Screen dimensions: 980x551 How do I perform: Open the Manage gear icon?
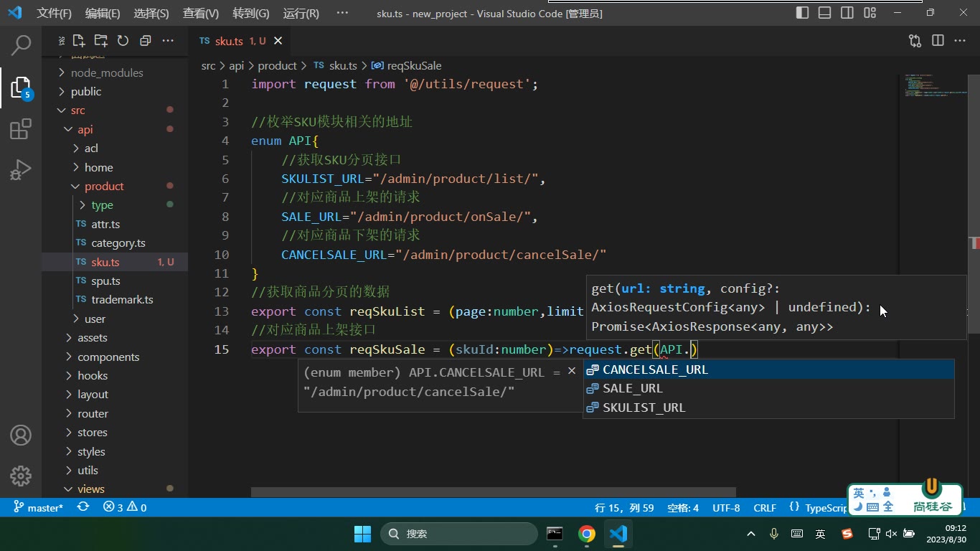pyautogui.click(x=21, y=476)
